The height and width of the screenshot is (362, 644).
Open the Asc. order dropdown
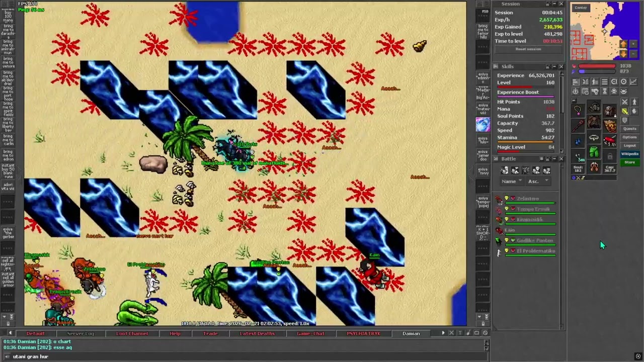pos(538,181)
